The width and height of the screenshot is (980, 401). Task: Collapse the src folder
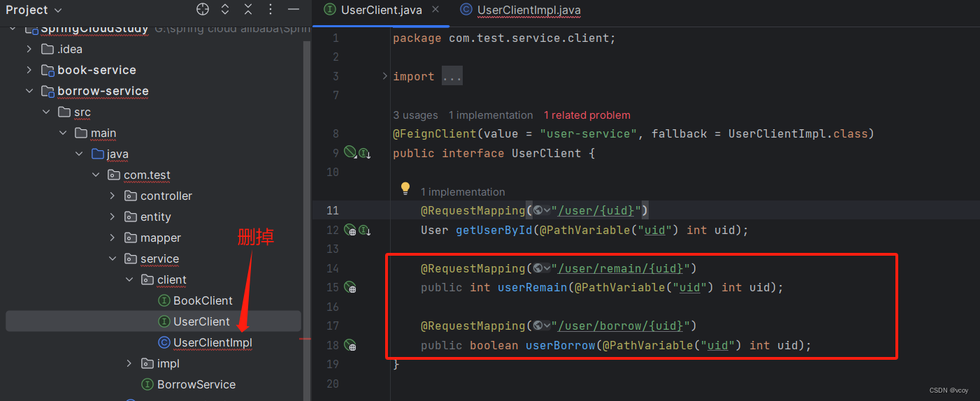(x=45, y=112)
